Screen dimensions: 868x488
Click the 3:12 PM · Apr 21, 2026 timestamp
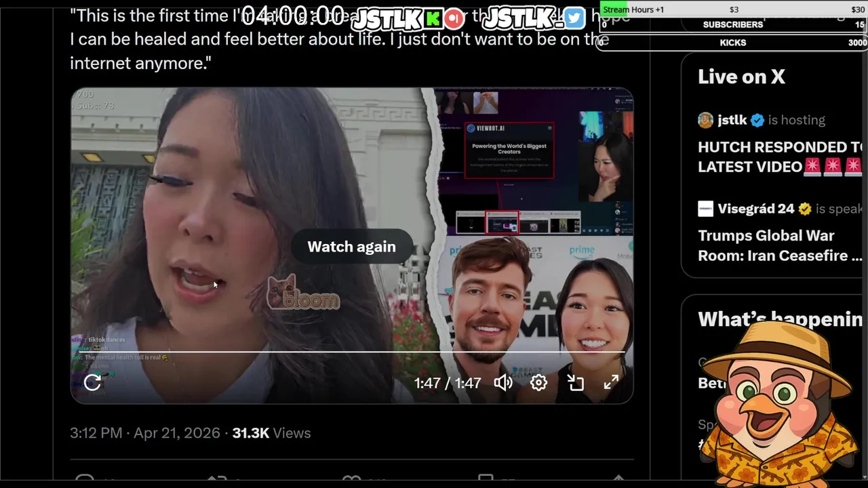pos(145,433)
